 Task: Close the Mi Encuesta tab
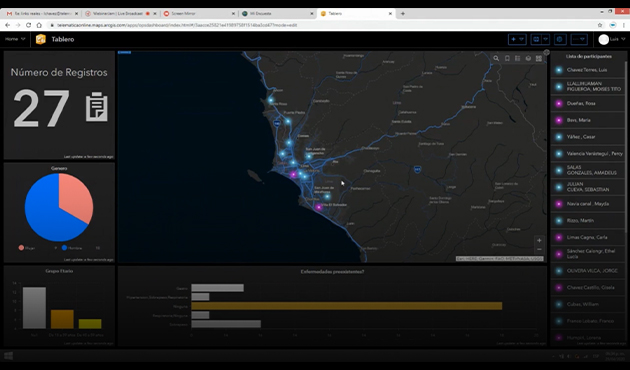pos(312,13)
